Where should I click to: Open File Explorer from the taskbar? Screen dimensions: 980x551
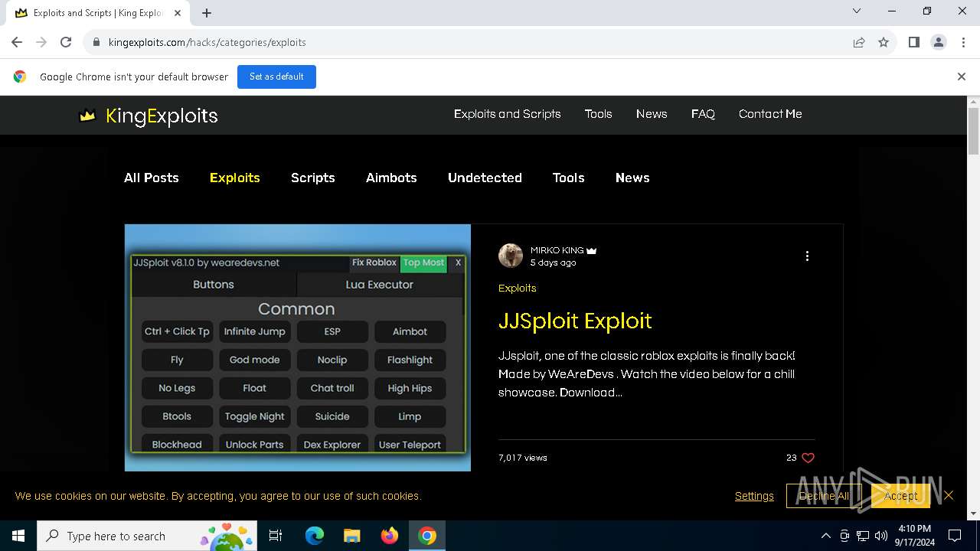click(352, 536)
